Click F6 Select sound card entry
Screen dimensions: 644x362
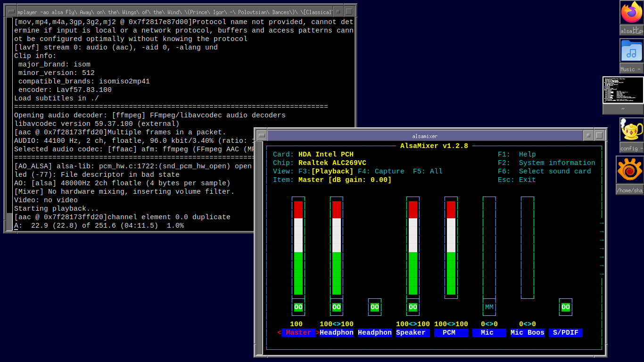click(x=545, y=172)
